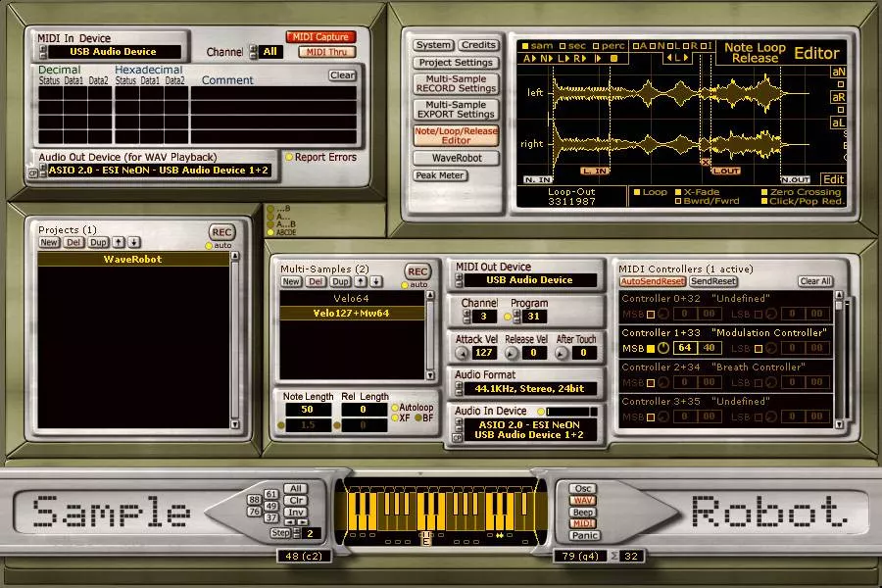882x588 pixels.
Task: Move Projects item down with arrow button
Action: click(133, 242)
